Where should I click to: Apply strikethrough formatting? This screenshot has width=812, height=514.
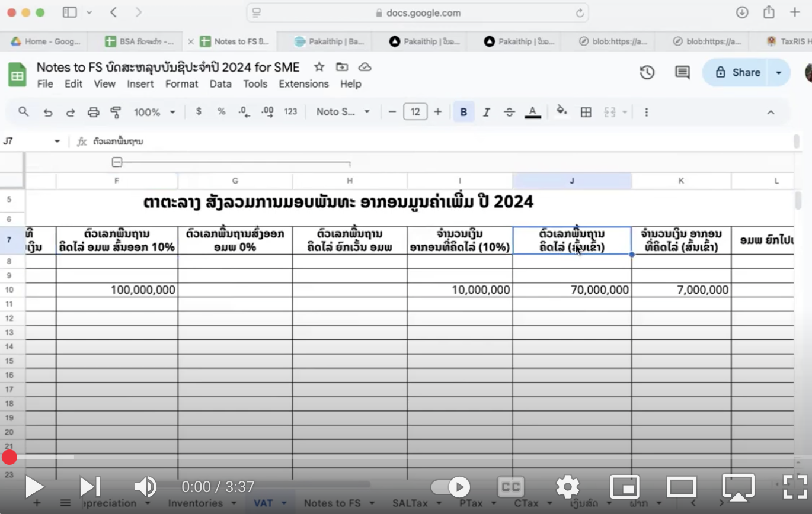pyautogui.click(x=509, y=112)
